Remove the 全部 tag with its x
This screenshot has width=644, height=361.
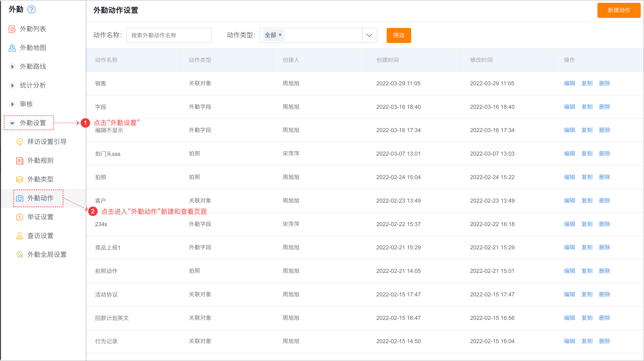pyautogui.click(x=280, y=35)
